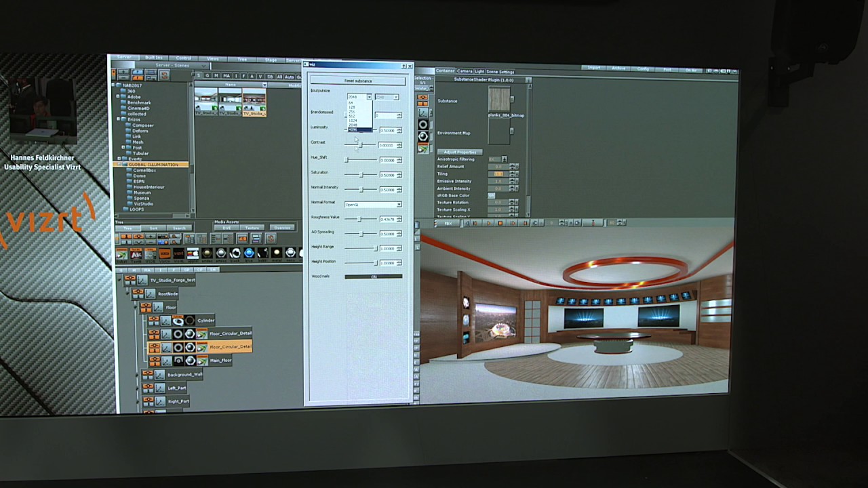Click the FBX button in timeline bar
Viewport: 868px width, 488px height.
[448, 223]
